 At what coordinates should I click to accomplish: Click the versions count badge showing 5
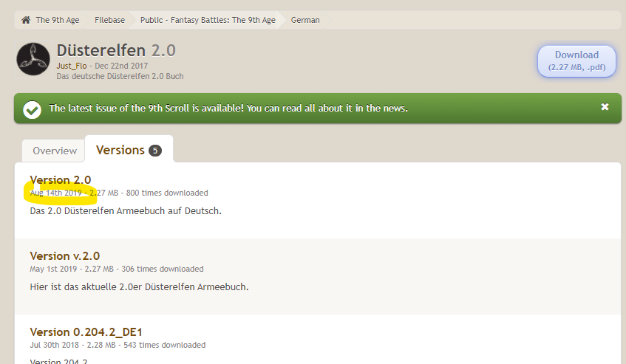[x=154, y=151]
